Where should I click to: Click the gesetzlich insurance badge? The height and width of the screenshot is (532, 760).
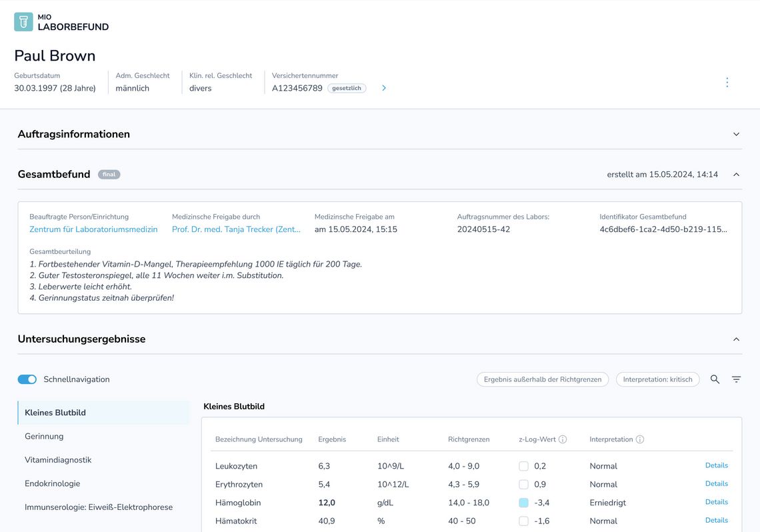pyautogui.click(x=347, y=88)
